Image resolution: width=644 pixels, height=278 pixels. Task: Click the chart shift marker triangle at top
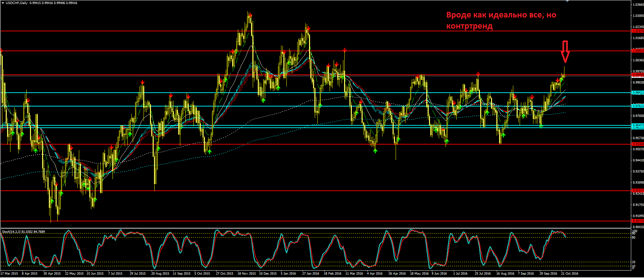coord(567,1)
